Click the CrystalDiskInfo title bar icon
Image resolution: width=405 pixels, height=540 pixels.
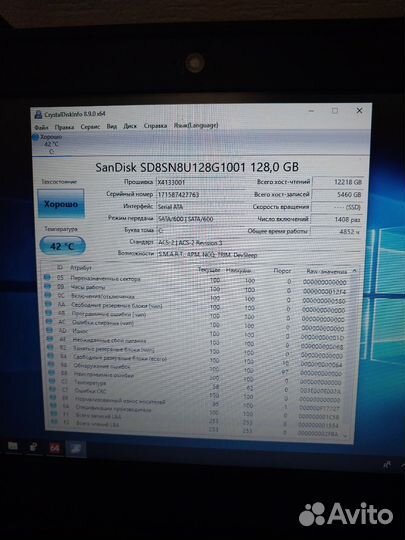point(38,115)
